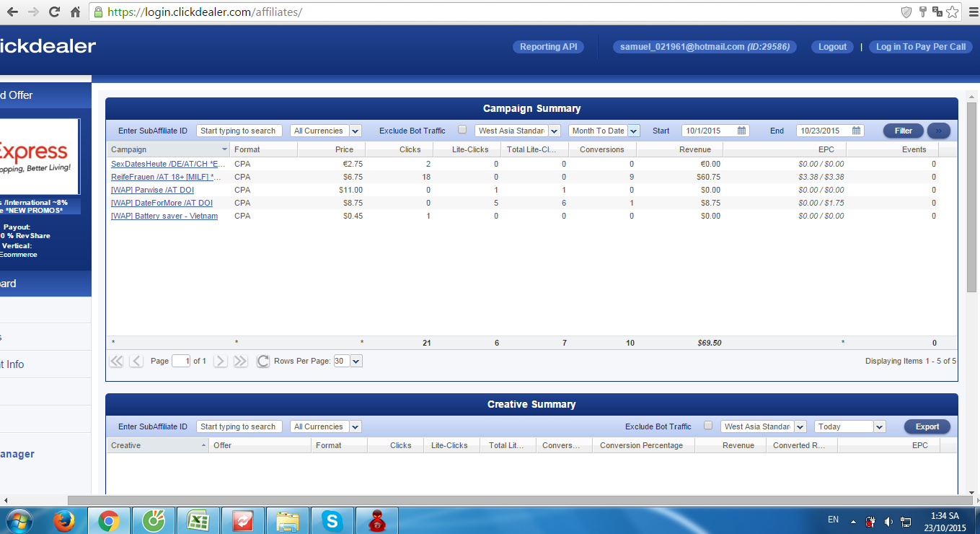Enable Exclude Bot Traffic in Creative Summary

[708, 426]
